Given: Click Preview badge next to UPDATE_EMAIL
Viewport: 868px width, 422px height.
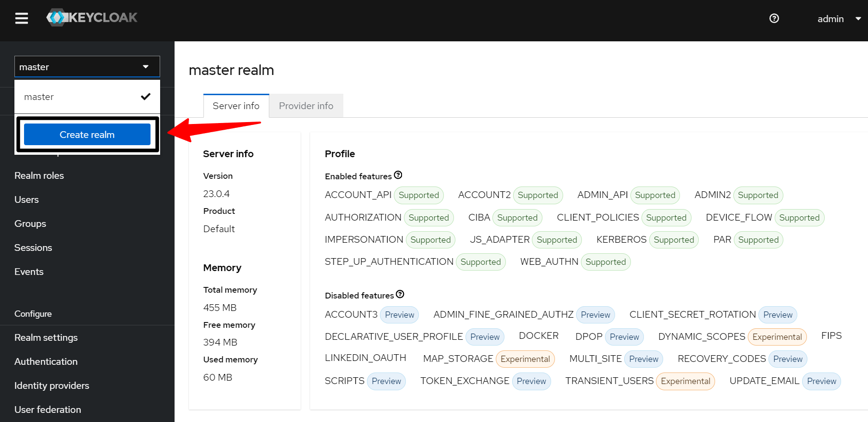Looking at the screenshot, I should pyautogui.click(x=821, y=381).
